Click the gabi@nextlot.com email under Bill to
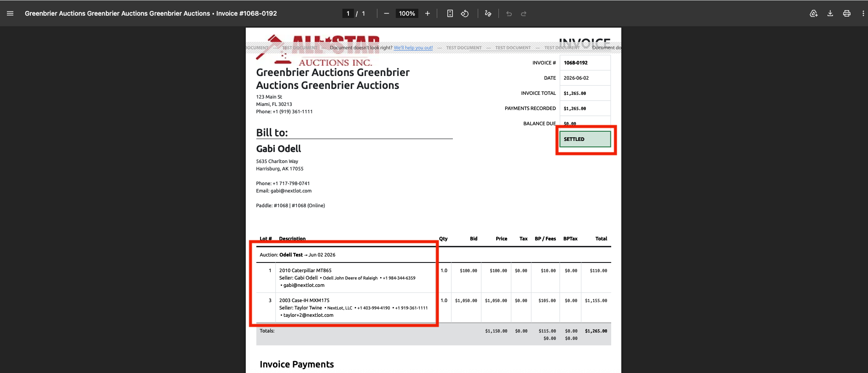The image size is (868, 373). (x=291, y=191)
